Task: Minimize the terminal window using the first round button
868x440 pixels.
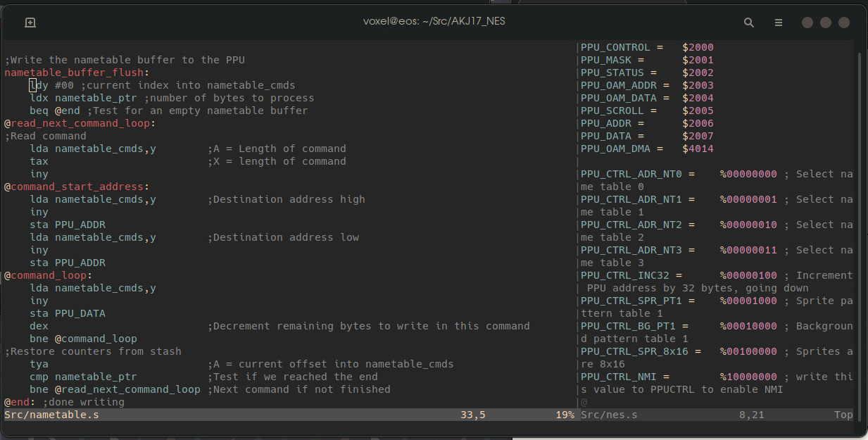Action: click(807, 23)
